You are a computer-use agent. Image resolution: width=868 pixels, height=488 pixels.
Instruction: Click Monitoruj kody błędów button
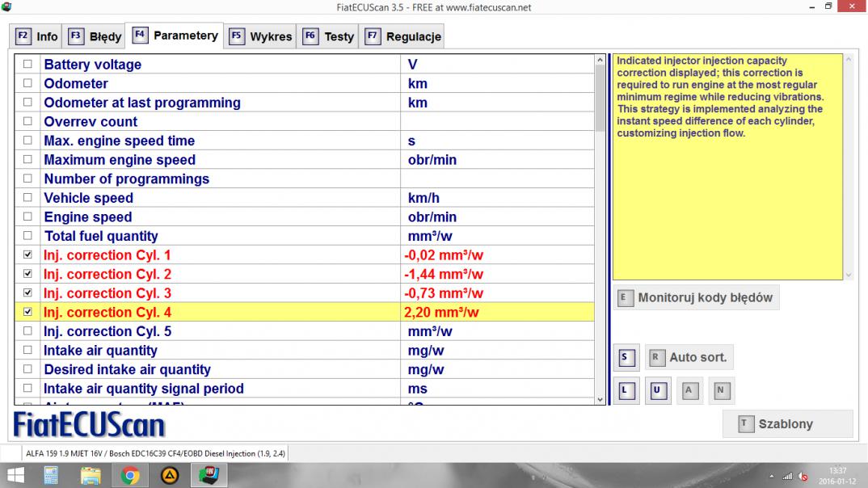(x=696, y=297)
